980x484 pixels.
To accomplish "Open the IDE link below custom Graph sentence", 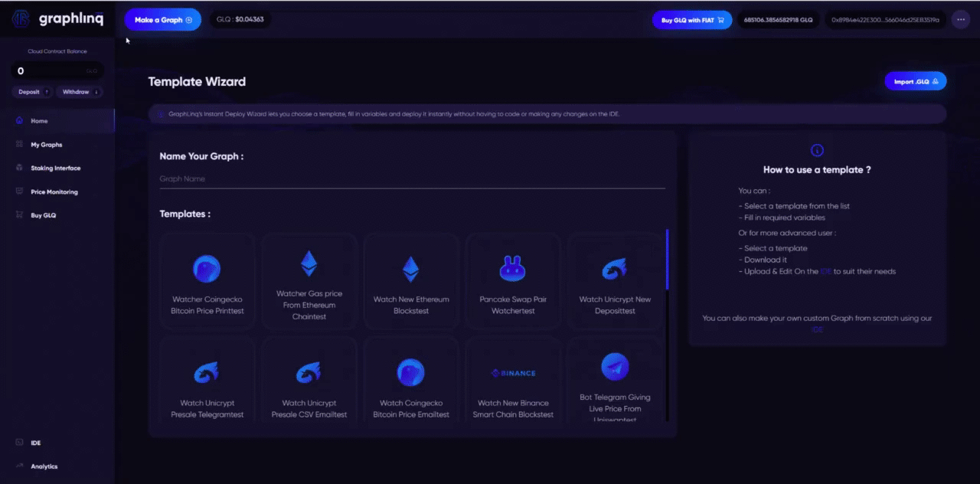I will (817, 329).
